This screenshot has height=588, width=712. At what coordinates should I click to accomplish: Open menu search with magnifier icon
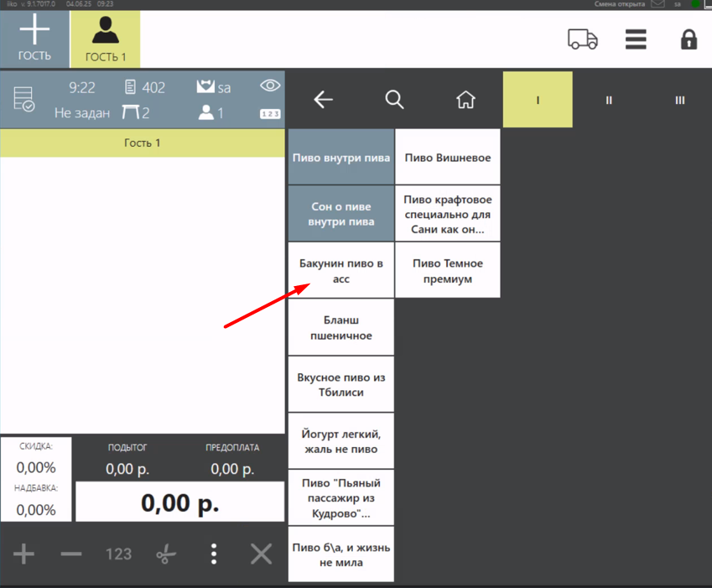394,100
